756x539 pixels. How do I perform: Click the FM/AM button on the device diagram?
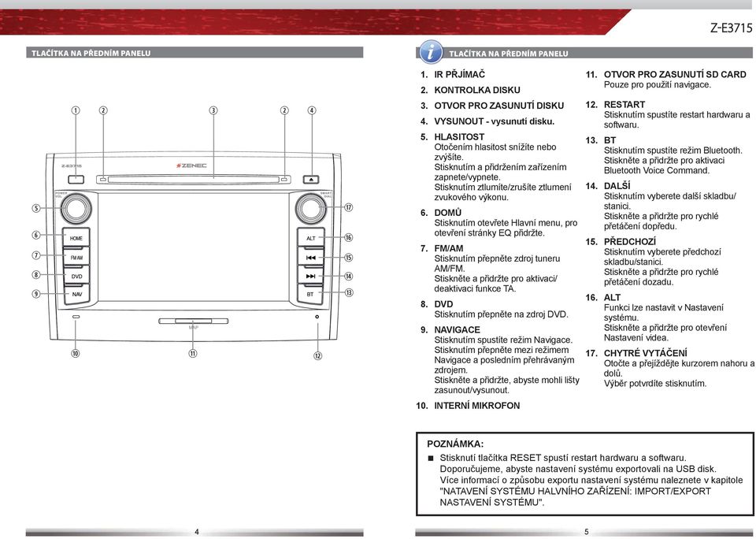click(x=76, y=257)
